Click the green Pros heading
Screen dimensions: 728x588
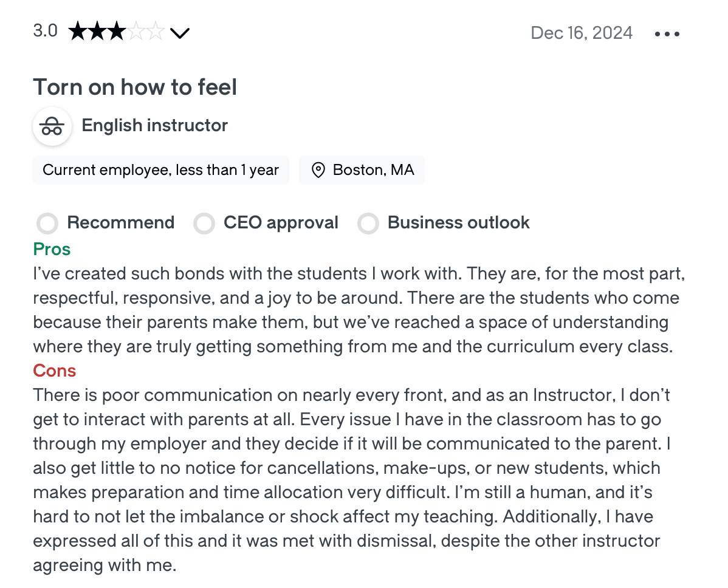[52, 250]
